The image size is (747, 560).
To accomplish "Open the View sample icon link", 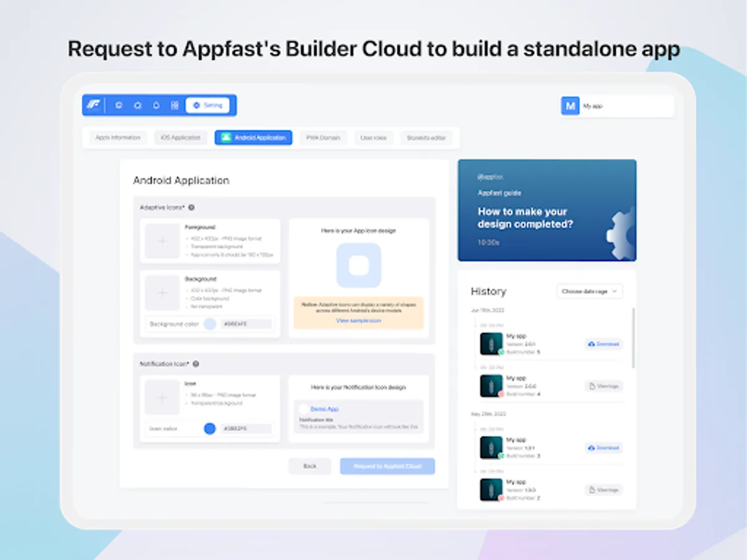I will [359, 320].
